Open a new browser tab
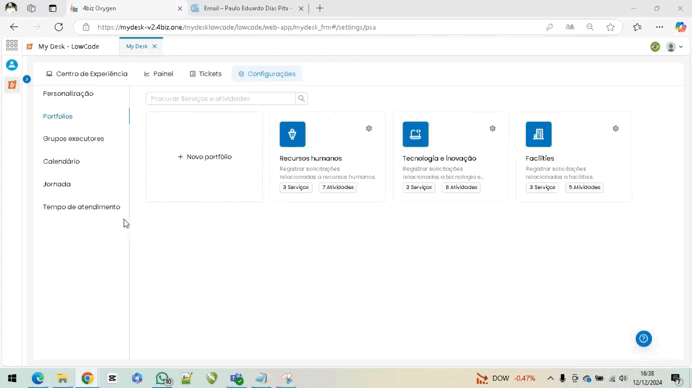Image resolution: width=692 pixels, height=388 pixels. pyautogui.click(x=320, y=8)
